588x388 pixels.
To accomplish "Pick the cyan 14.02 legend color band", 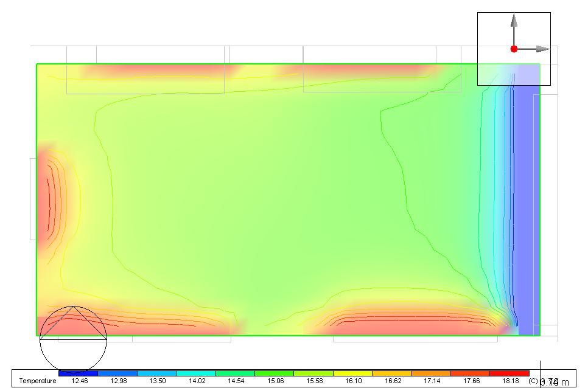I will pos(196,373).
